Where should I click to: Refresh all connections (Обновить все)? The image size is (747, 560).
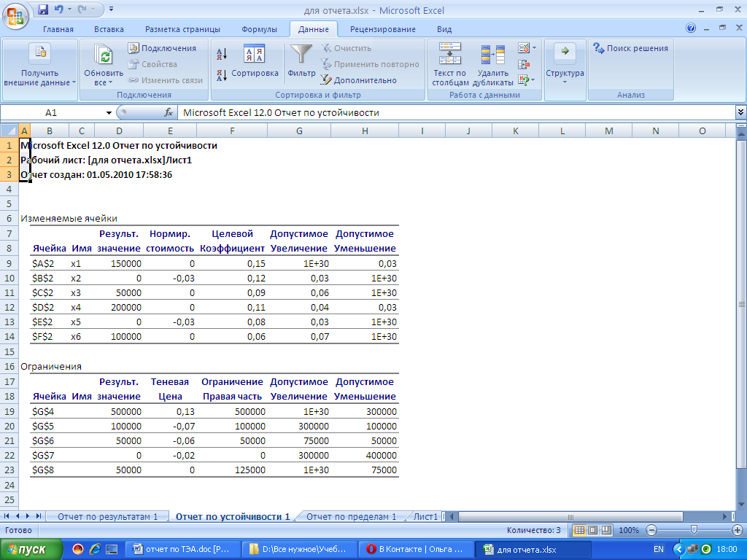[x=104, y=66]
